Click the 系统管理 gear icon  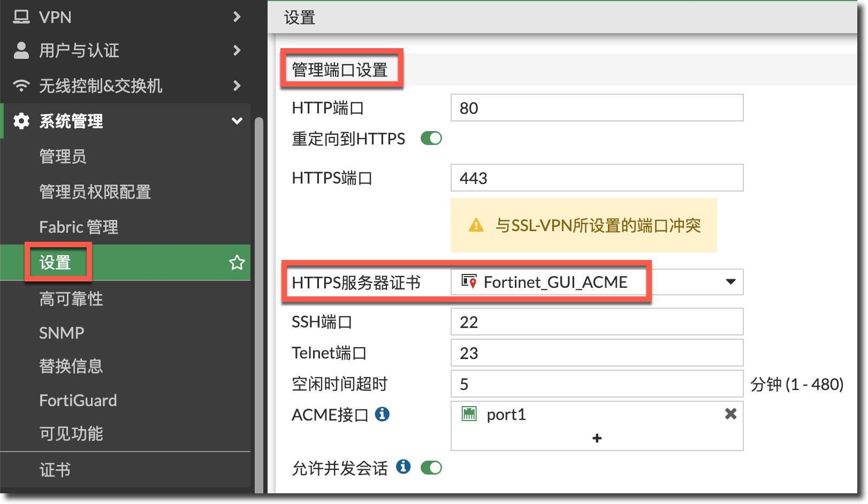(21, 121)
